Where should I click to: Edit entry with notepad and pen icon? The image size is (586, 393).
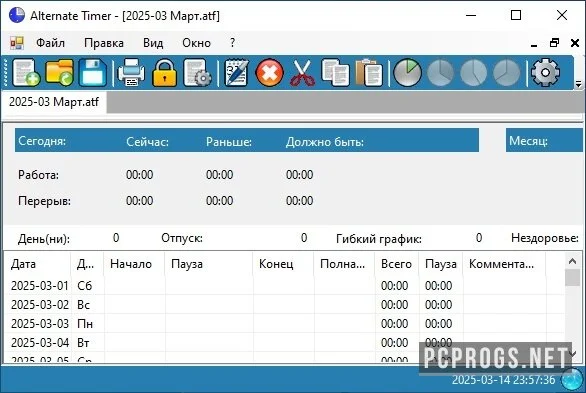coord(236,72)
